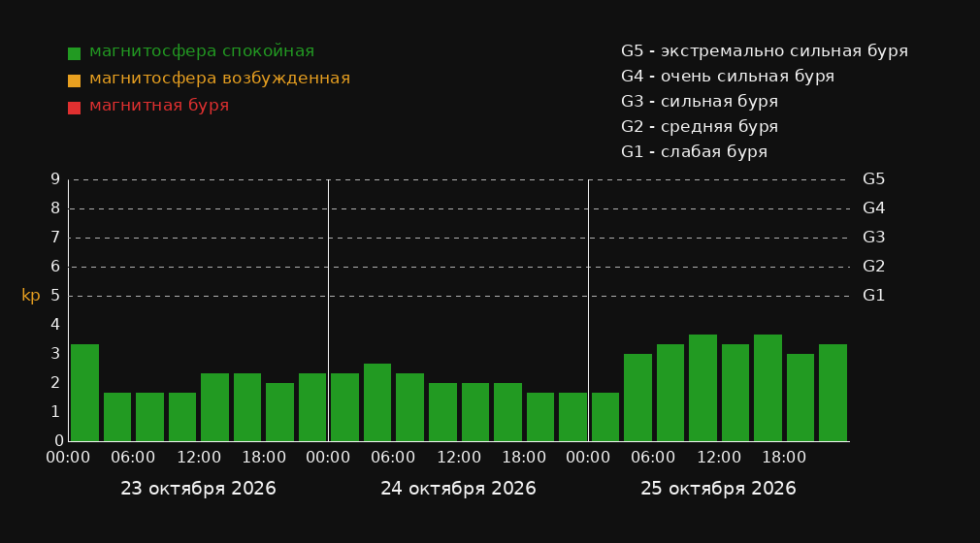Click the 25 October bar starting at 15:00
The image size is (980, 543).
tap(768, 388)
